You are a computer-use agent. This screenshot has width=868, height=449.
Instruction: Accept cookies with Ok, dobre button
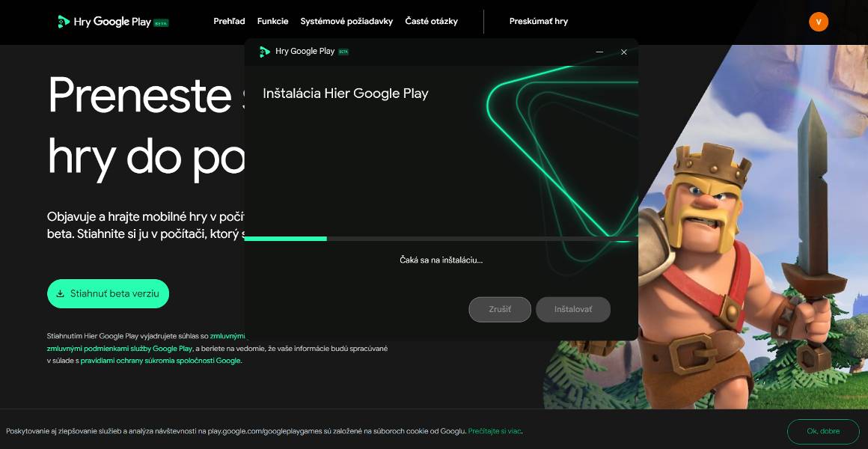tap(823, 431)
